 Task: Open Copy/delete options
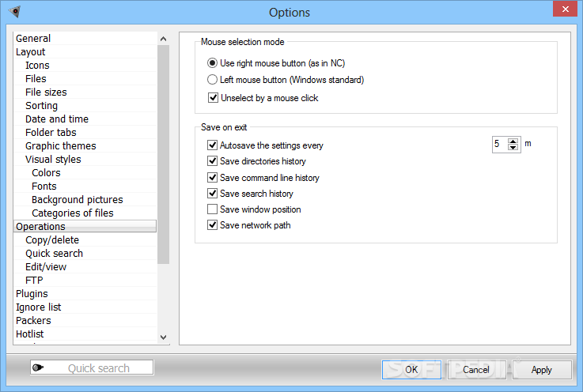[x=85, y=240]
